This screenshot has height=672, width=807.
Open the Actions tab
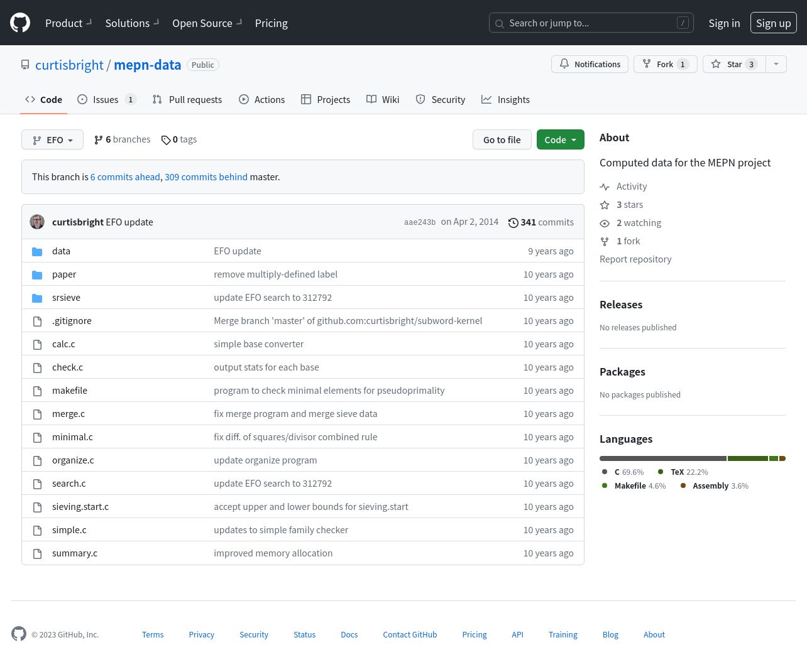click(x=262, y=99)
